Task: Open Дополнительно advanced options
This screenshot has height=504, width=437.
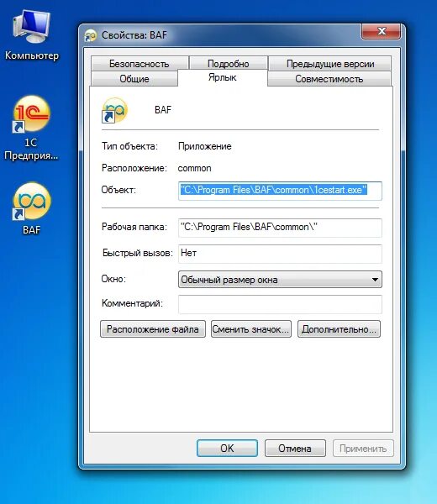Action: (x=339, y=328)
